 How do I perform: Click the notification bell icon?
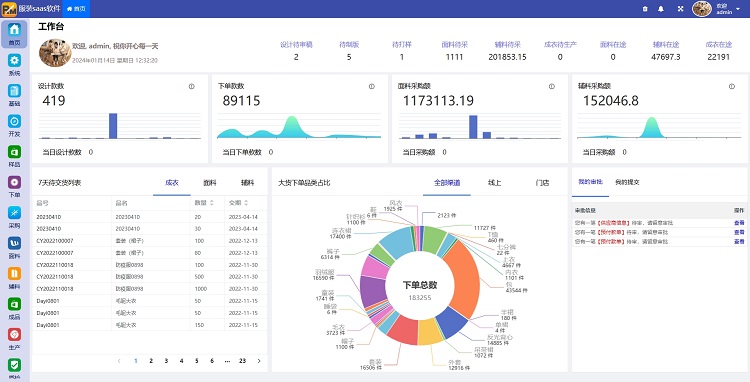click(x=661, y=9)
